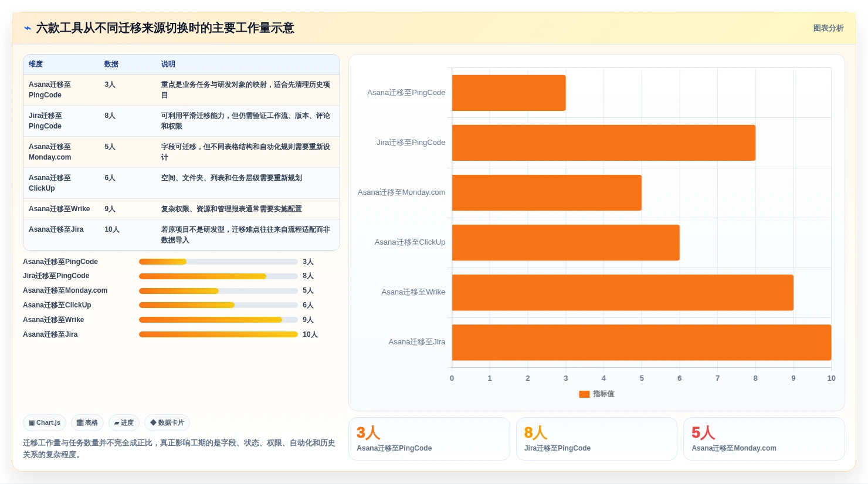
Task: Click the footer note starting 迁移工作量与任务数量
Action: click(x=179, y=449)
